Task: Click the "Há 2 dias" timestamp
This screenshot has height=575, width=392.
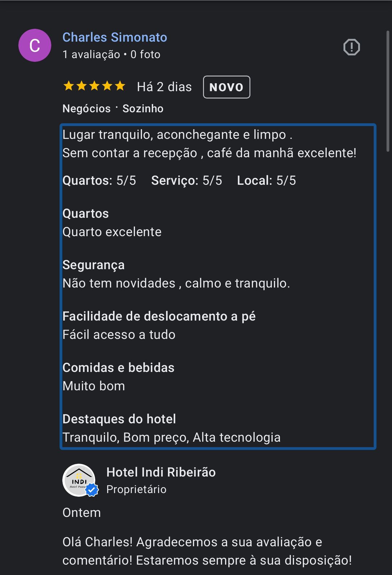Action: point(164,87)
